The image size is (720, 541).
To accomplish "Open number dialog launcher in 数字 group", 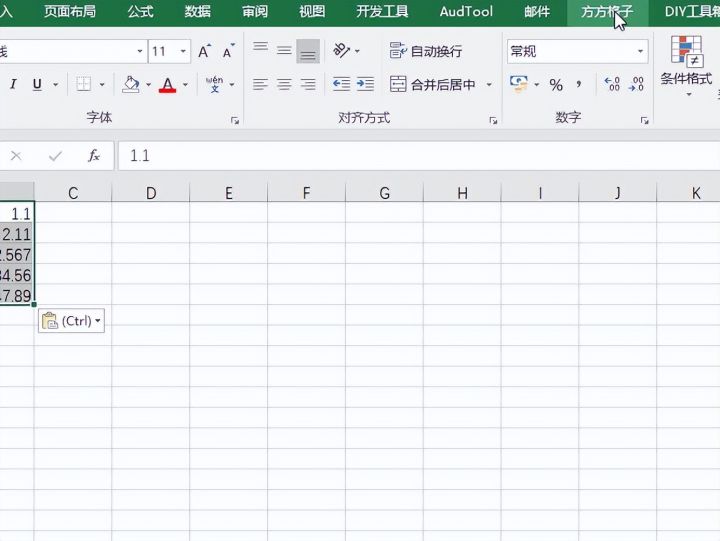I will tap(645, 121).
